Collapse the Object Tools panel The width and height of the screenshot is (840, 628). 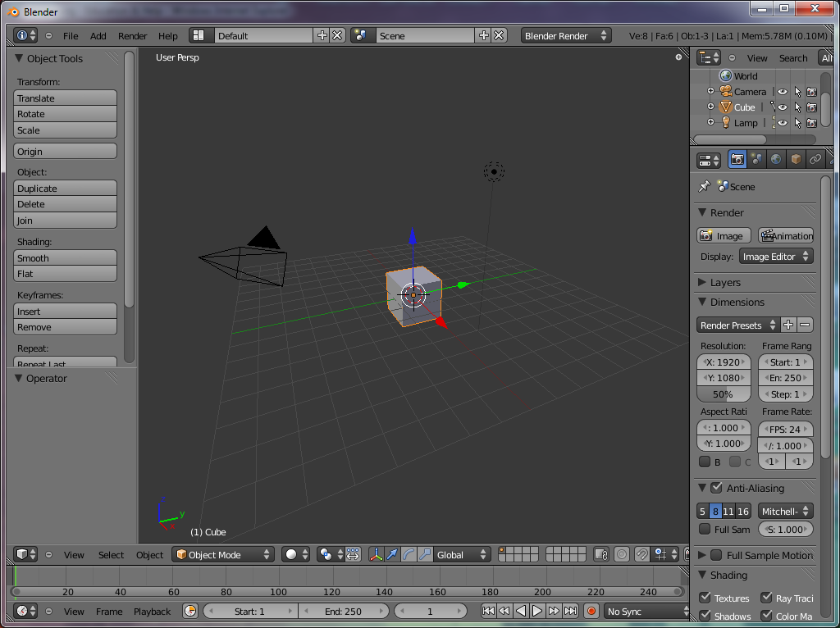(19, 58)
